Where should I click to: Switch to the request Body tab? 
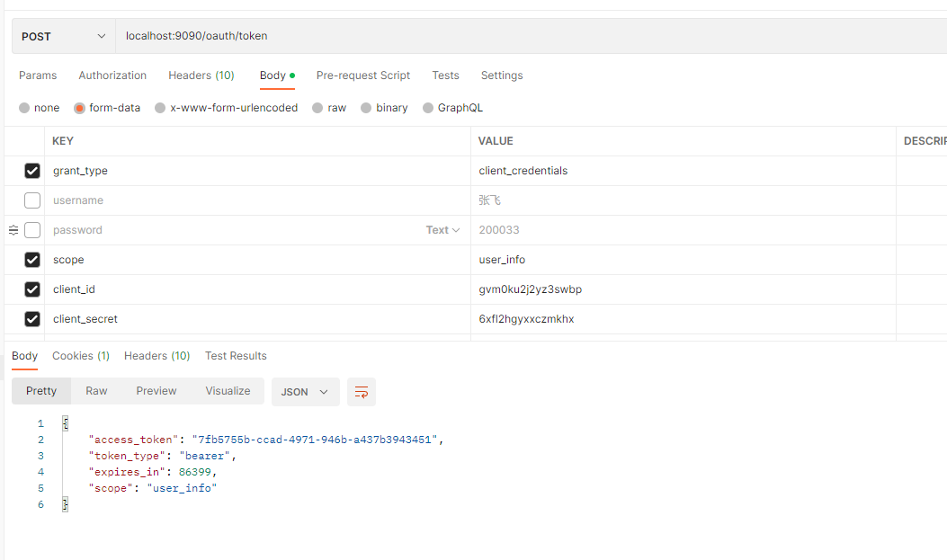(x=277, y=76)
